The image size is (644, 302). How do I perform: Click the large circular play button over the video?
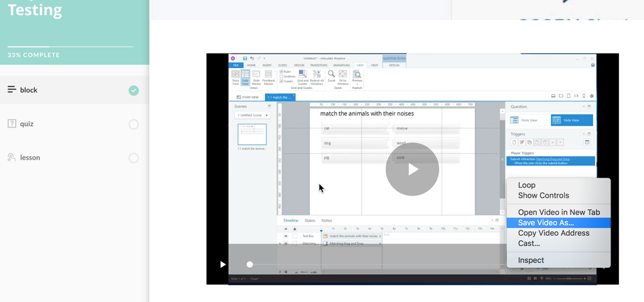(x=413, y=169)
